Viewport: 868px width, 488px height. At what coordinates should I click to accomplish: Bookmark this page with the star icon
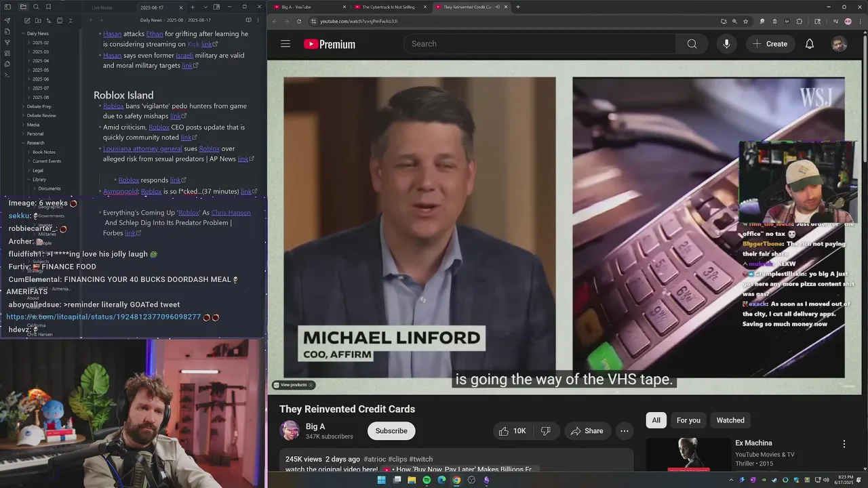coord(746,21)
